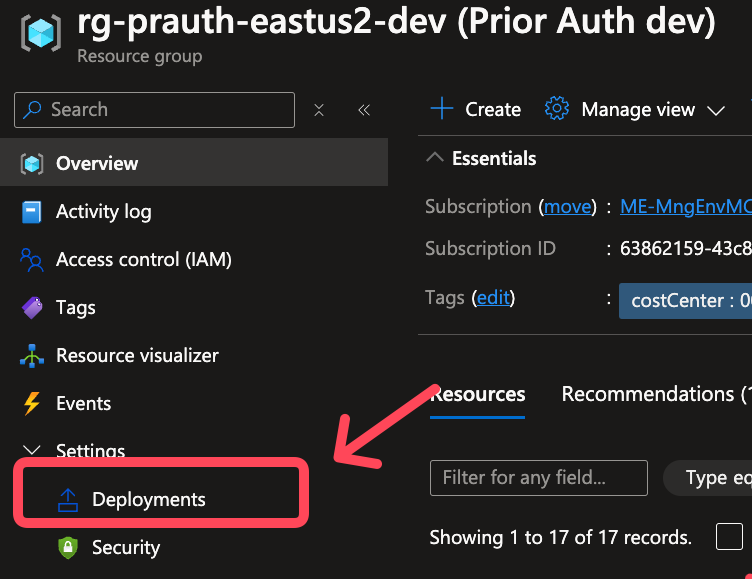This screenshot has height=579, width=752.
Task: Click the resource group title text
Action: pos(396,23)
